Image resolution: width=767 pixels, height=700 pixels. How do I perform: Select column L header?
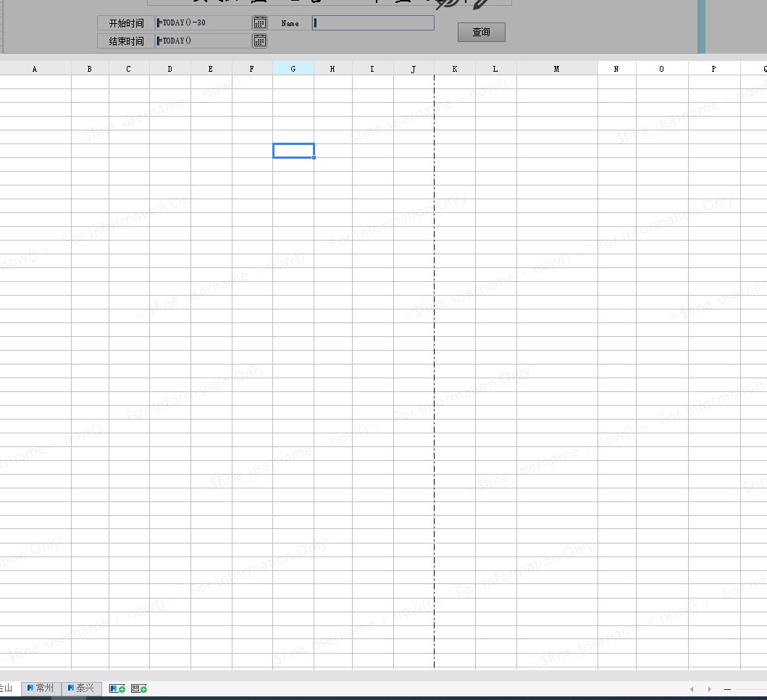point(496,69)
